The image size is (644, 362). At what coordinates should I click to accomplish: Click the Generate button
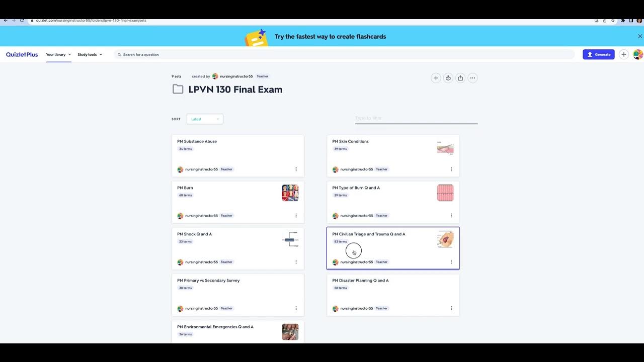599,54
